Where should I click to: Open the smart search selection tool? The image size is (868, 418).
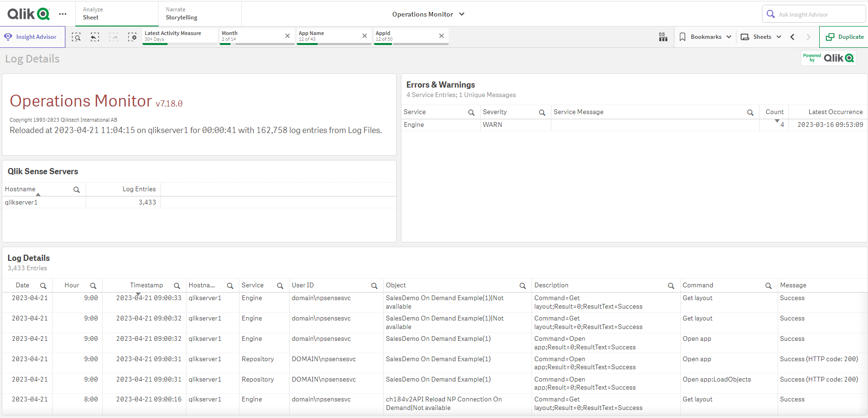(x=76, y=37)
